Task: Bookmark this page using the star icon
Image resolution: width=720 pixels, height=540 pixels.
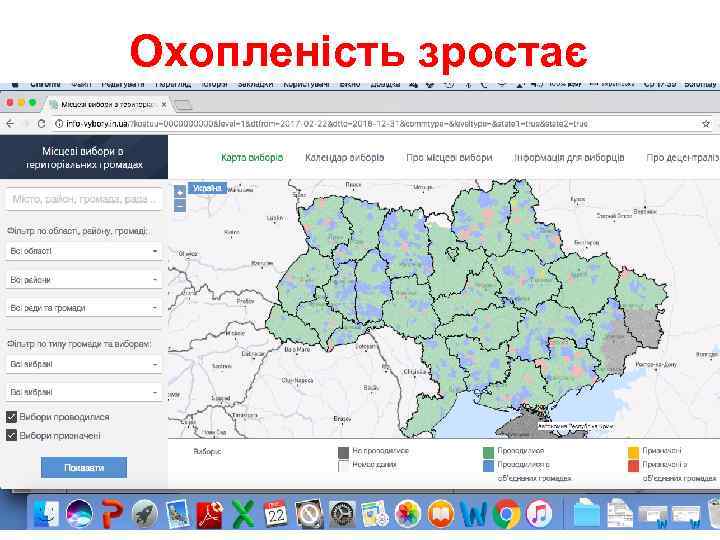Action: pos(706,124)
